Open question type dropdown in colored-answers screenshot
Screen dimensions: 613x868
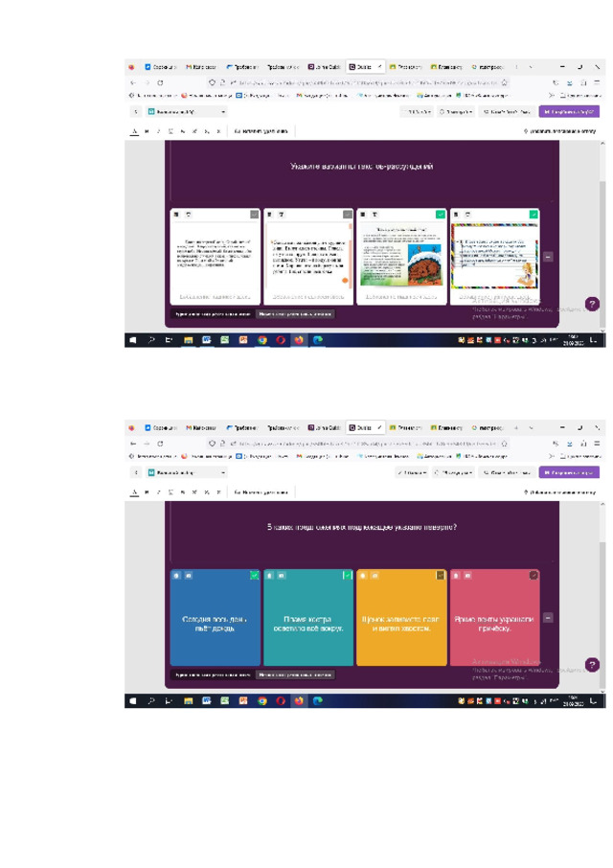coord(187,472)
